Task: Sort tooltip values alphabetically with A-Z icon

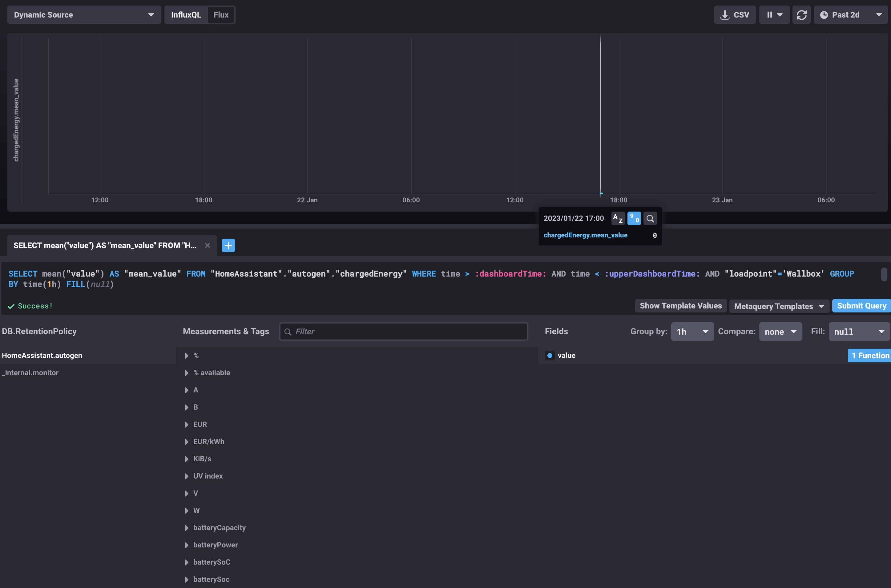Action: click(x=618, y=218)
